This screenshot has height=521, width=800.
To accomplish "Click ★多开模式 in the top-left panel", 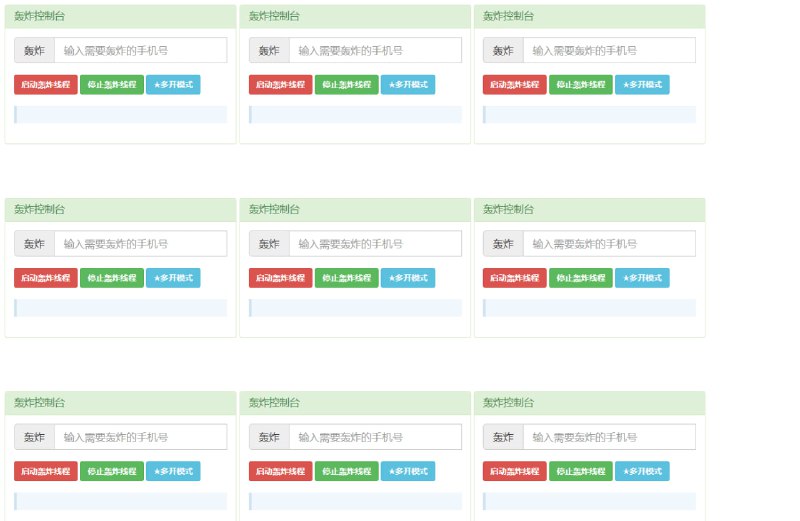I will [x=173, y=85].
